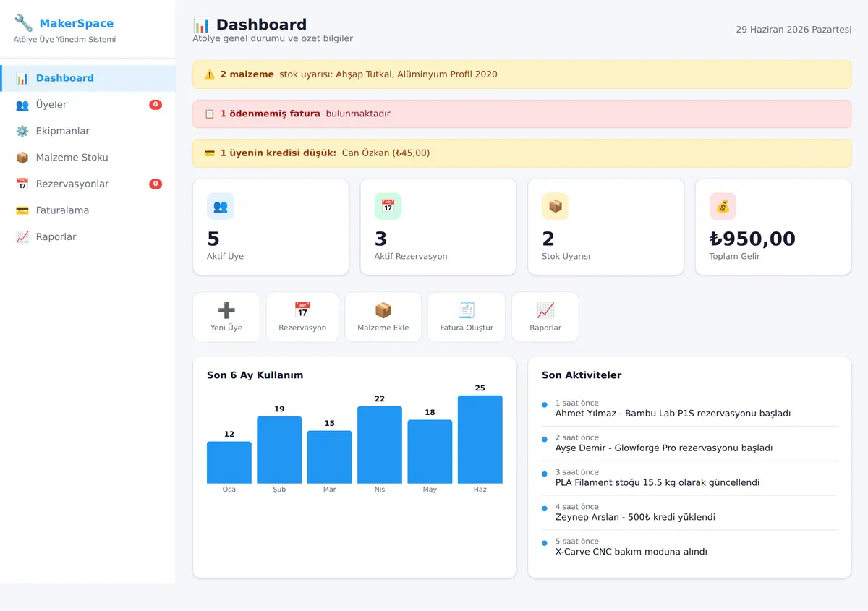Image resolution: width=868 pixels, height=611 pixels.
Task: Select Faturalama in the sidebar
Action: 88,210
